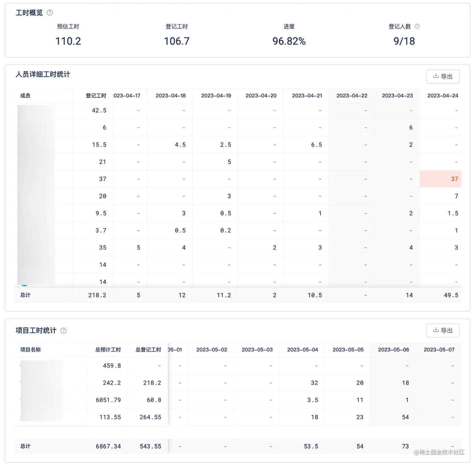The height and width of the screenshot is (467, 476).
Task: Click the 264.55 registered hours cell
Action: pos(150,417)
